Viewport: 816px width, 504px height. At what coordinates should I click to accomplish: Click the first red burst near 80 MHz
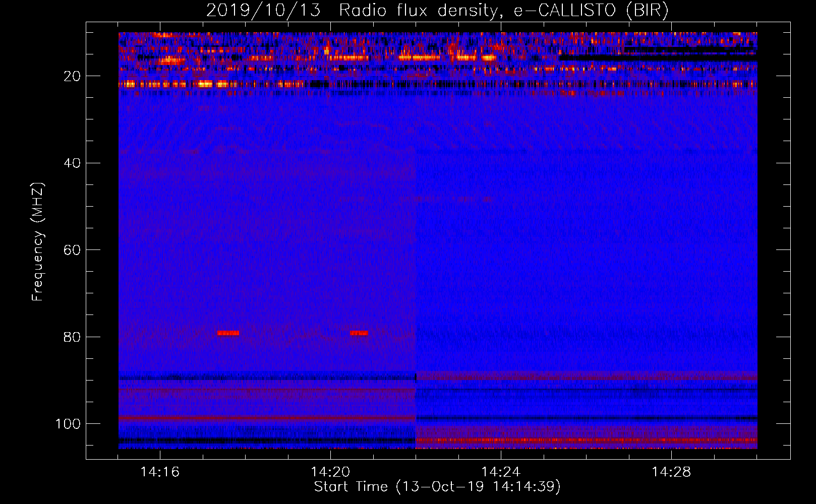(228, 333)
